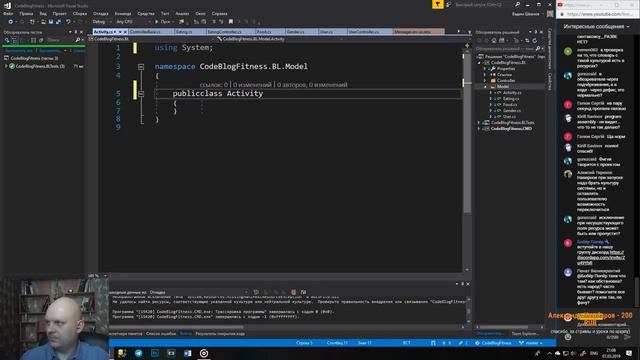Switch to the Gender.cs editor tab
Image resolution: width=640 pixels, height=360 pixels.
301,31
